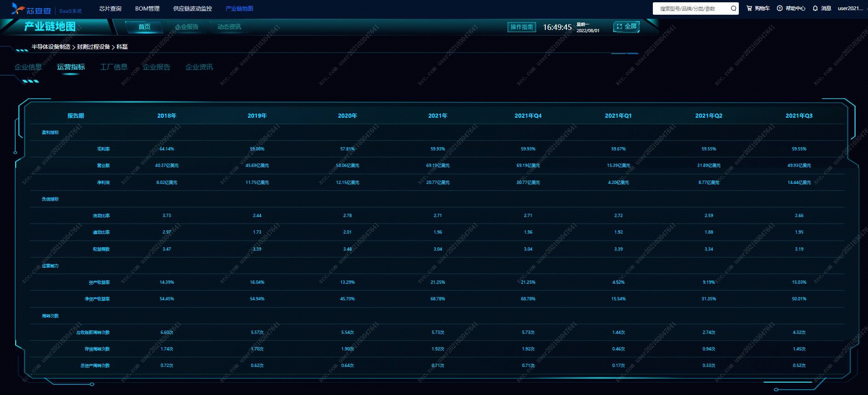Switch to 企业报告 tab in header bar
The height and width of the screenshot is (395, 868).
pos(187,27)
